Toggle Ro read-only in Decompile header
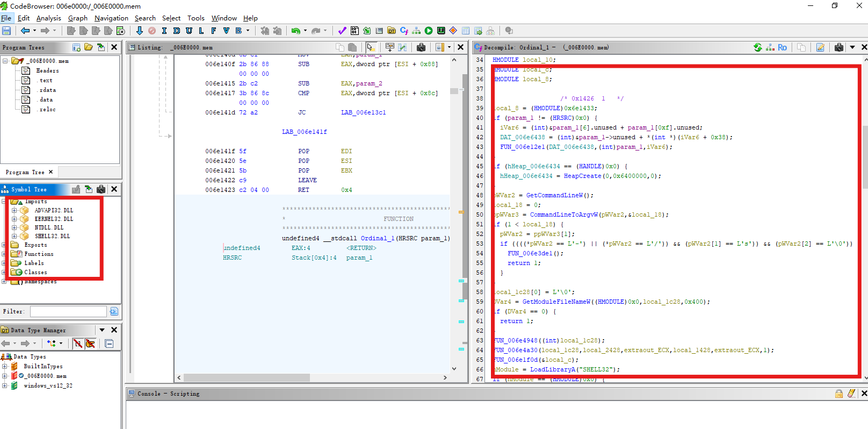 point(782,47)
